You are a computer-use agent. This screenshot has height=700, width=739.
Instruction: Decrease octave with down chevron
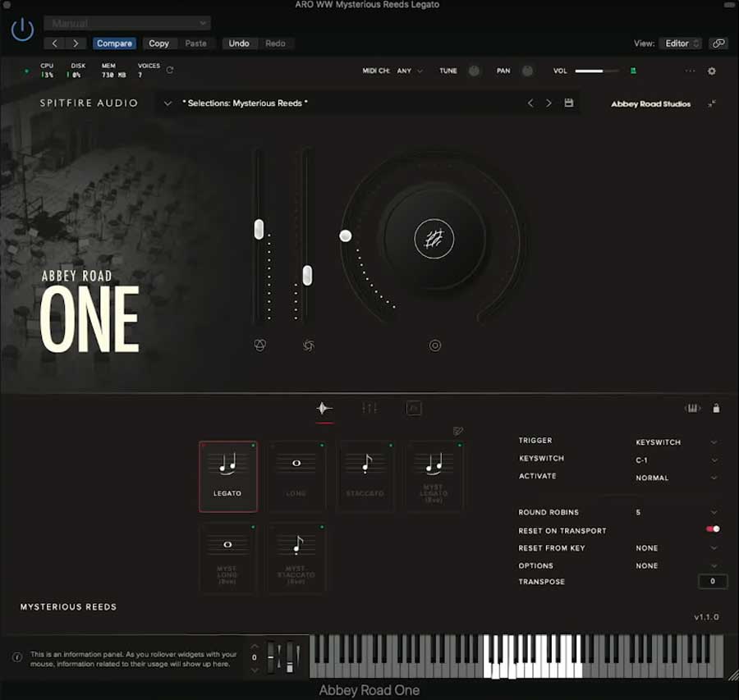[x=255, y=670]
